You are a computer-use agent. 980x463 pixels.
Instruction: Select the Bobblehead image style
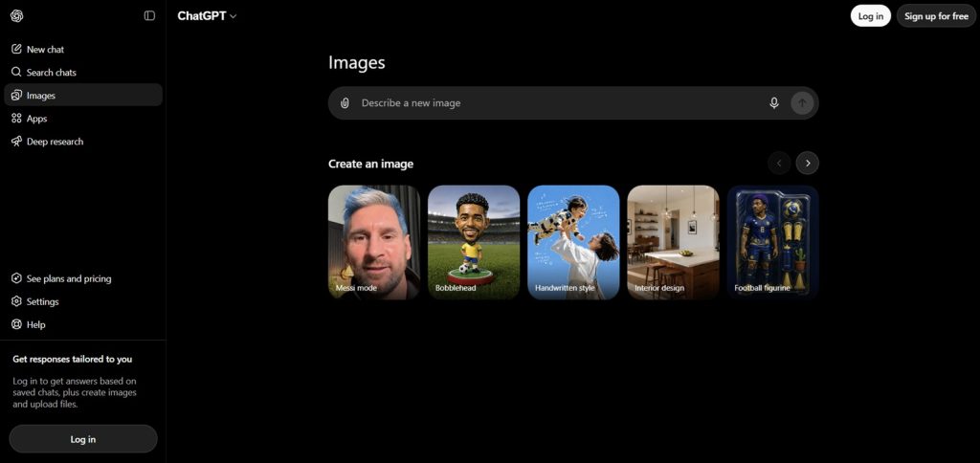click(x=474, y=242)
